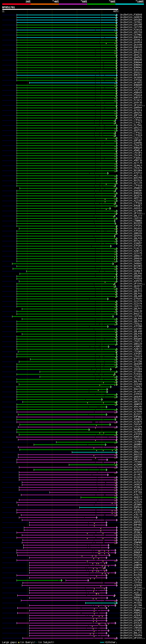Click the red ~20% identity legend segment
Image resolution: width=146 pixels, height=644 pixels.
[x=16, y=4]
